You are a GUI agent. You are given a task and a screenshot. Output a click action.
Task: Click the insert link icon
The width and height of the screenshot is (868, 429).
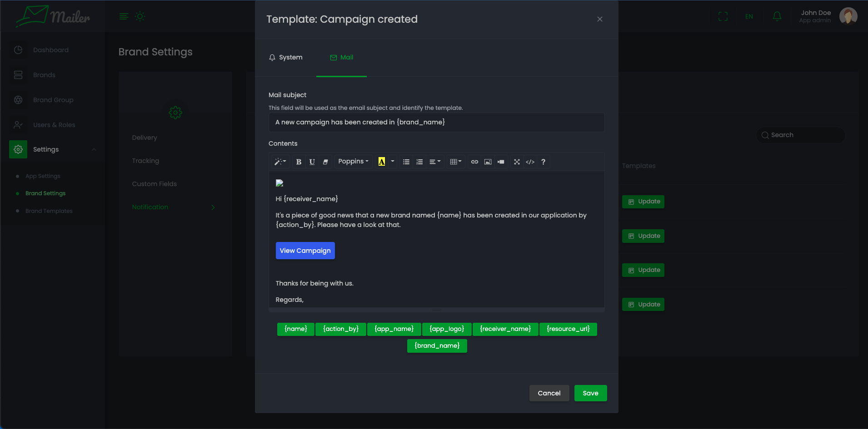[x=474, y=162]
